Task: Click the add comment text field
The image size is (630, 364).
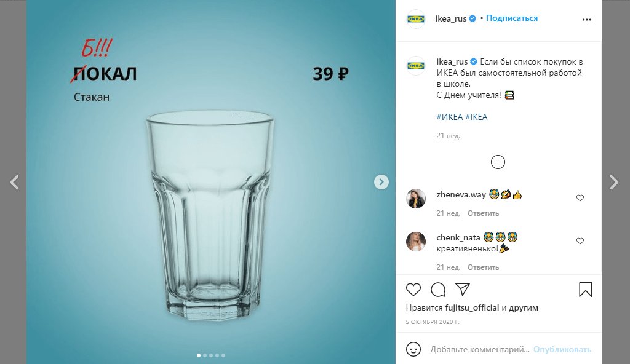Action: (x=479, y=349)
